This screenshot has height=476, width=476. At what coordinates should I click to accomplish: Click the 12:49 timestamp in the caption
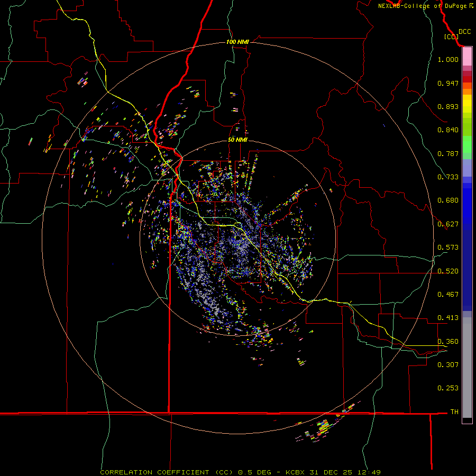coord(369,472)
